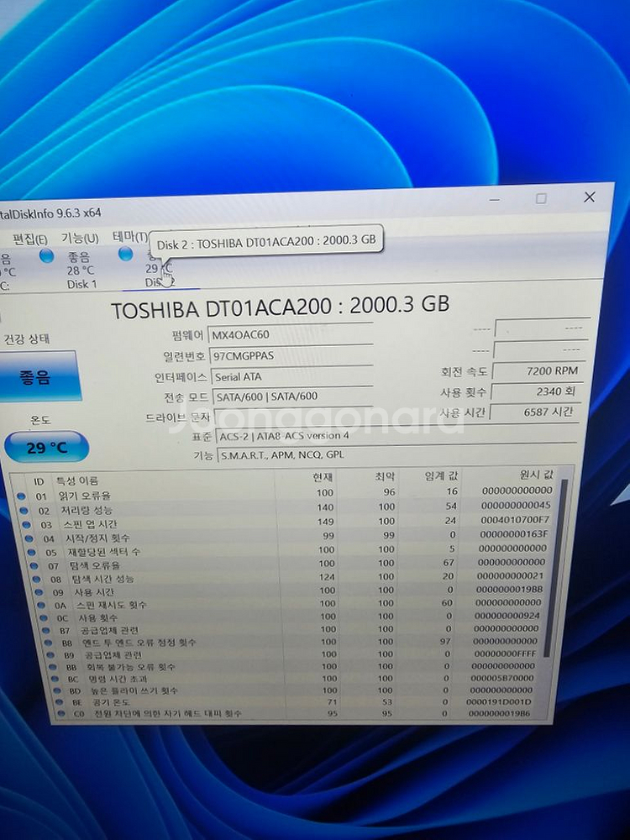
Task: Select the 스핀 업 시간 attribute name
Action: [90, 524]
